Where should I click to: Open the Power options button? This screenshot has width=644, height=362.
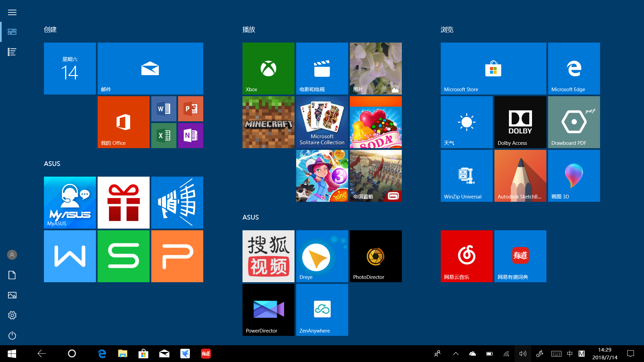point(12,336)
